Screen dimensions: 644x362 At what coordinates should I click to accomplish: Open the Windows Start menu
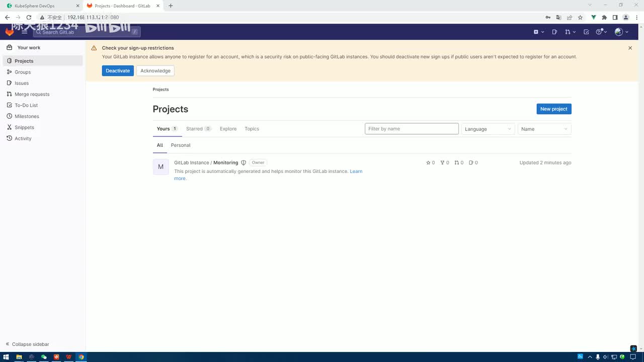[7, 357]
